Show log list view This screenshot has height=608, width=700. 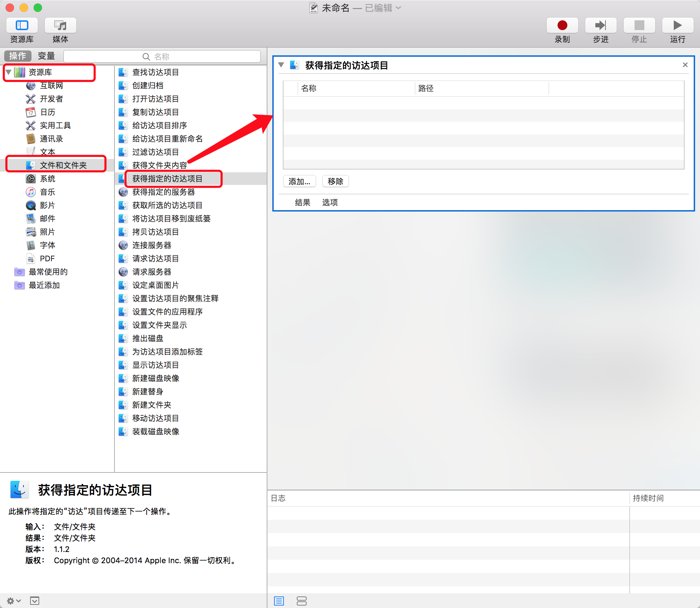[279, 601]
